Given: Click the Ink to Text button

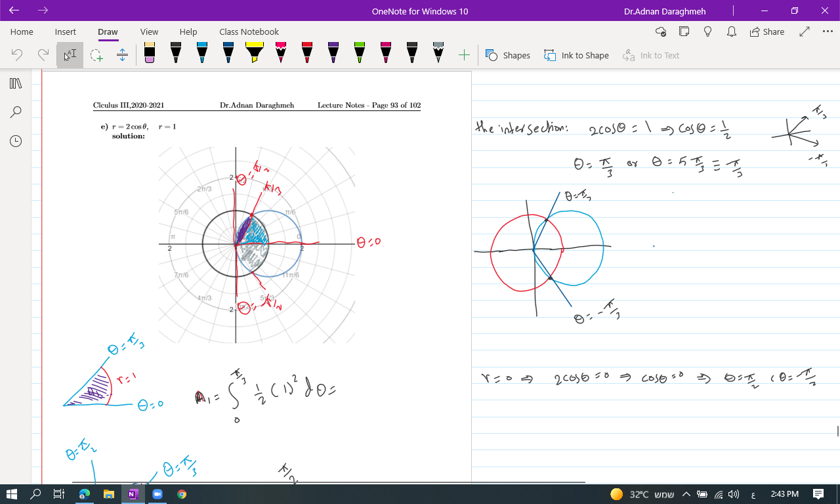Looking at the screenshot, I should [x=651, y=55].
